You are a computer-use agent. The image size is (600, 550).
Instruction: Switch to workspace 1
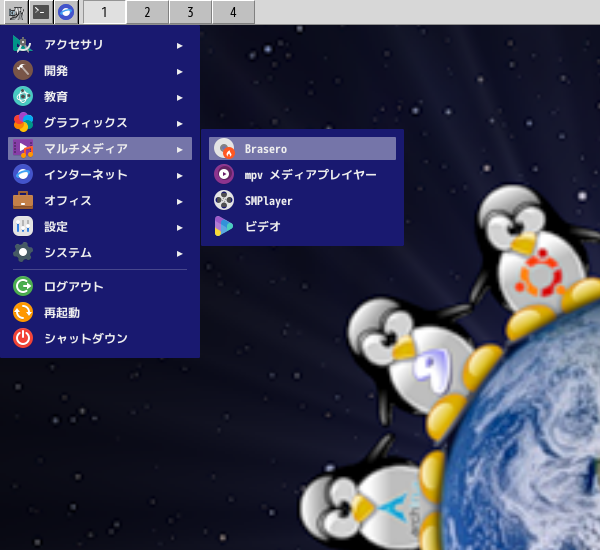104,12
